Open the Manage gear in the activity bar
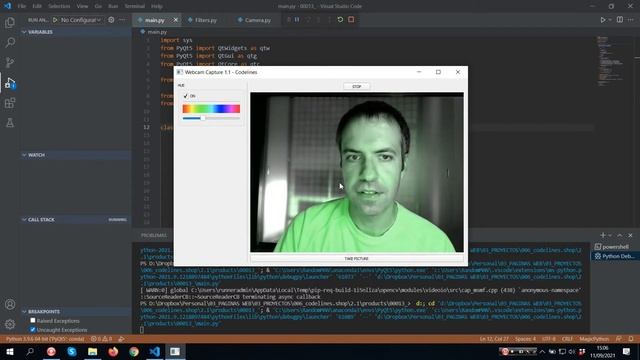Image resolution: width=640 pixels, height=360 pixels. point(10,324)
